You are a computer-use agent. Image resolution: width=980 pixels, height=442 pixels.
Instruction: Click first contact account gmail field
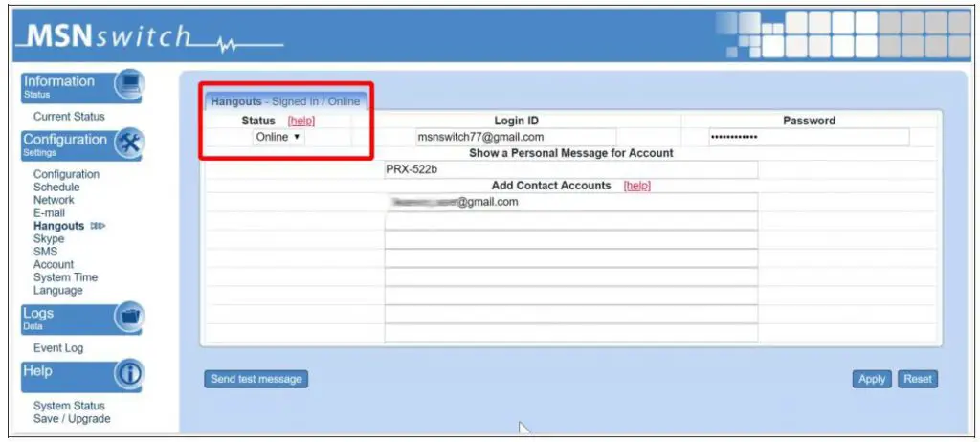pos(571,202)
